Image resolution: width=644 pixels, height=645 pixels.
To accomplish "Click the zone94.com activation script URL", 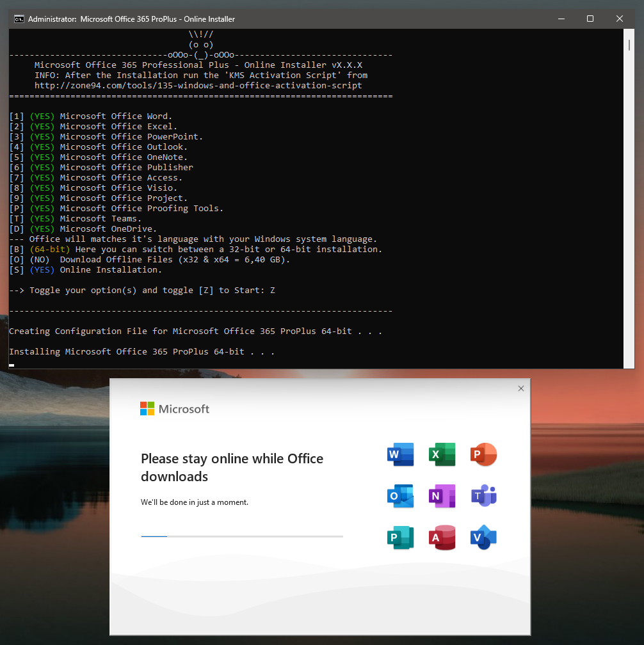I will (198, 86).
